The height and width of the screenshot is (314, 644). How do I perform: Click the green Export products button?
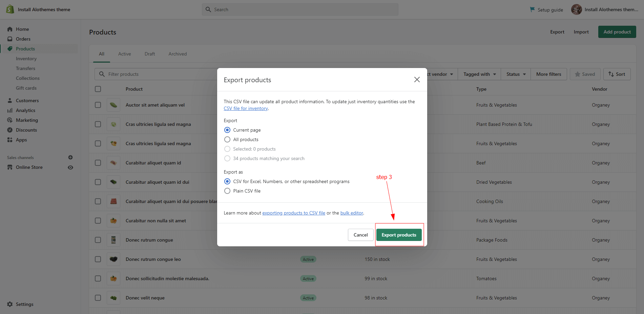[399, 235]
